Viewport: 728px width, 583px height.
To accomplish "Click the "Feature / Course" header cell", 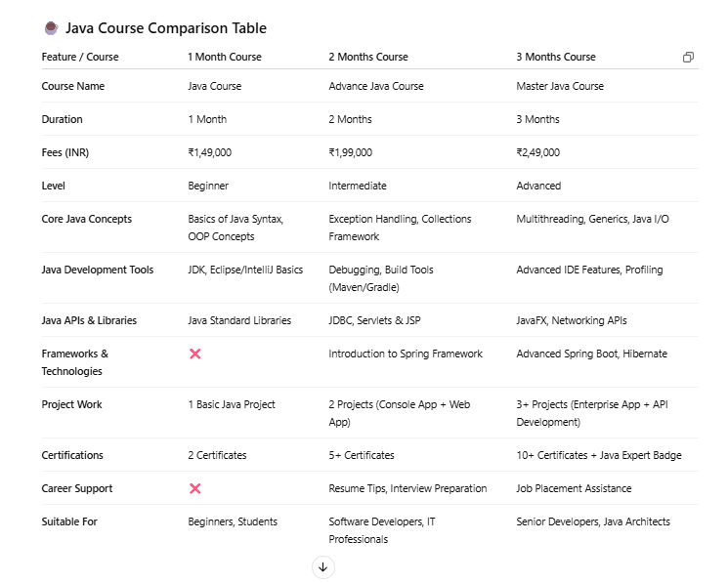I will pyautogui.click(x=80, y=57).
